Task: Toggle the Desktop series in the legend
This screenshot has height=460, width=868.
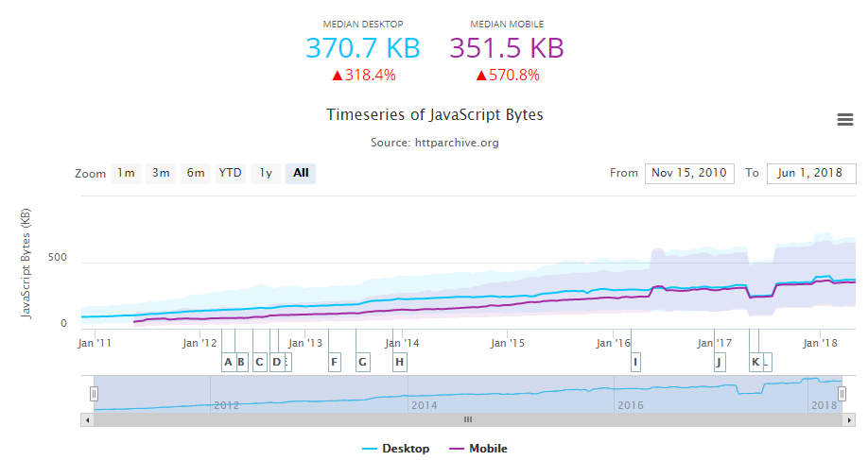Action: click(x=395, y=449)
